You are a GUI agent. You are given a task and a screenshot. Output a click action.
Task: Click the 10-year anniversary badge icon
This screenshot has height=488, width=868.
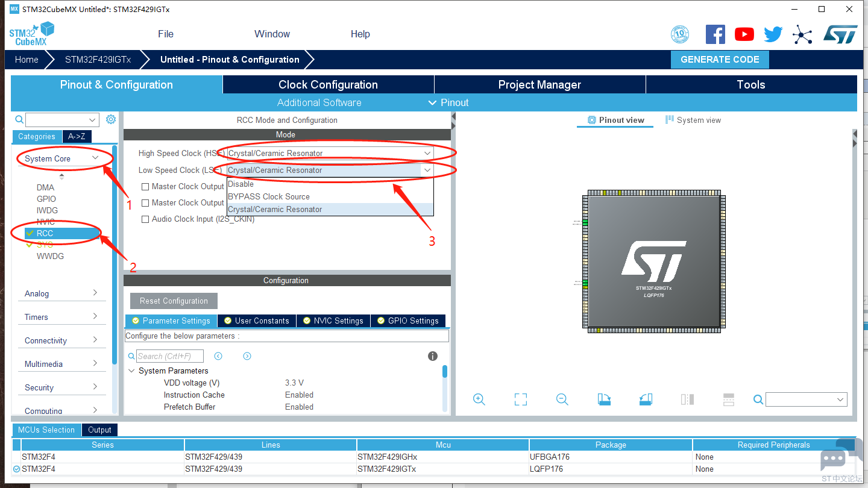point(680,34)
